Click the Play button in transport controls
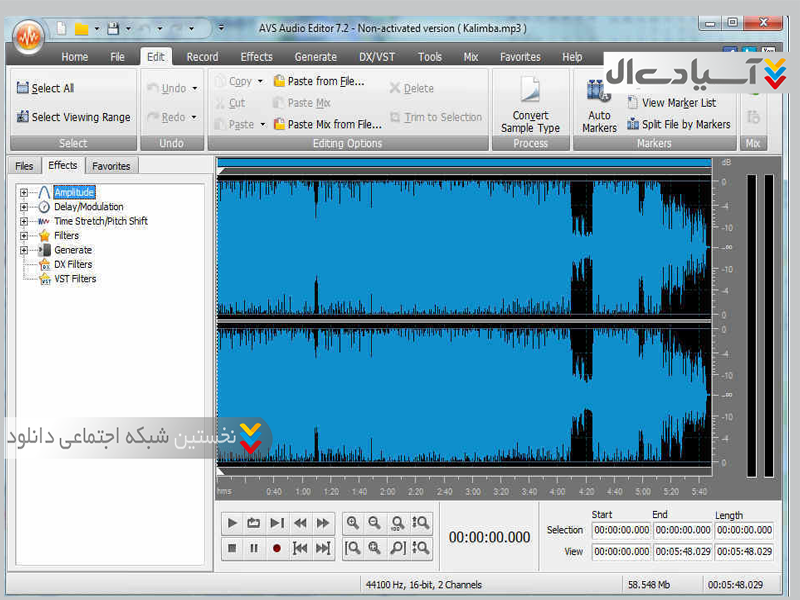This screenshot has width=800, height=600. 232,523
